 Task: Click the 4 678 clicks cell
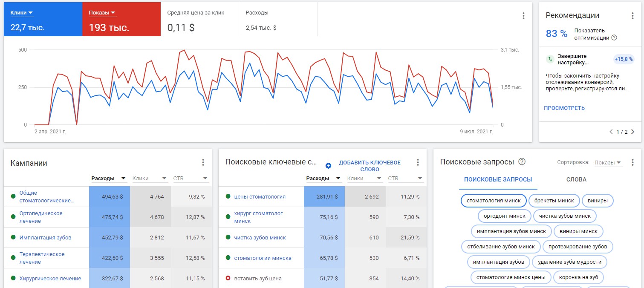tap(150, 217)
